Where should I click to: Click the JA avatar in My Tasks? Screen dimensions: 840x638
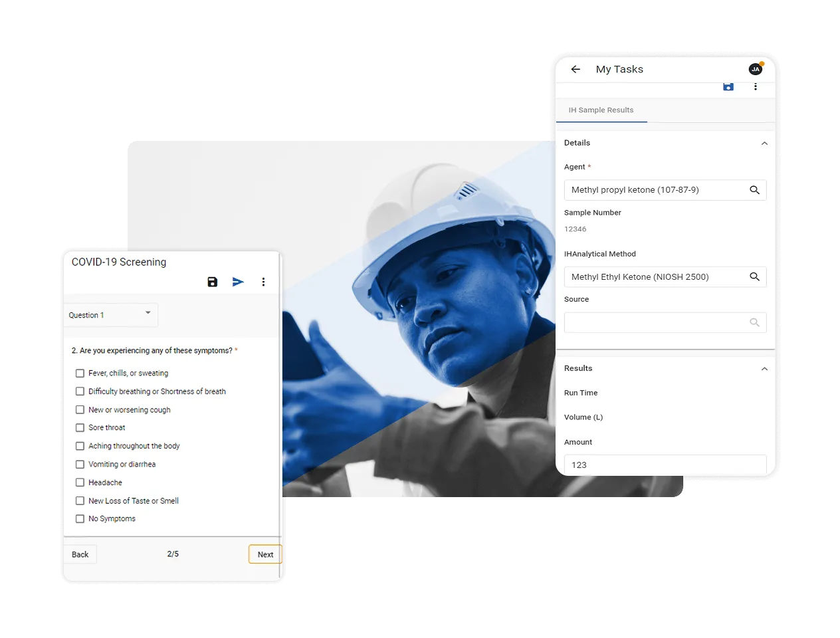tap(756, 69)
